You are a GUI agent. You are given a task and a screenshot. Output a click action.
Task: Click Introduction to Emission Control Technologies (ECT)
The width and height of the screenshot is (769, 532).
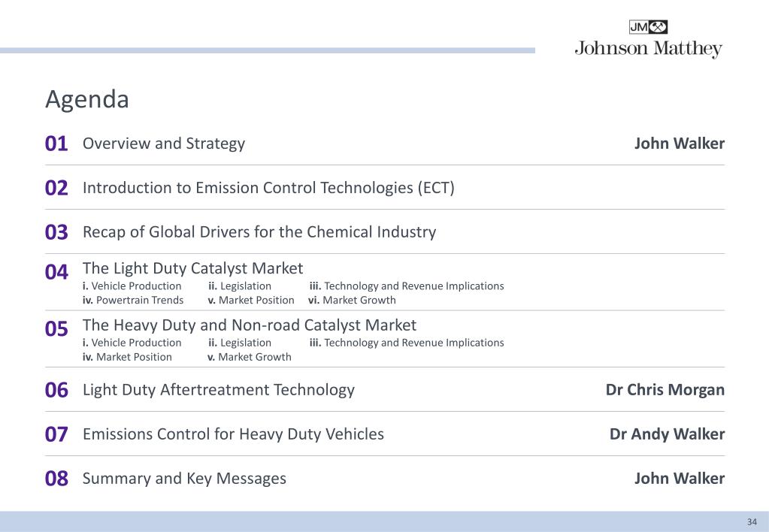(268, 188)
